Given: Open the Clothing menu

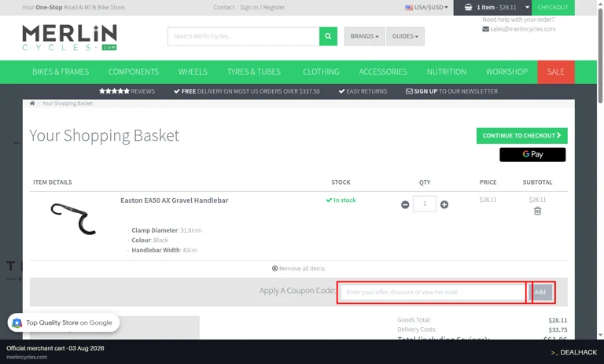Looking at the screenshot, I should point(321,72).
